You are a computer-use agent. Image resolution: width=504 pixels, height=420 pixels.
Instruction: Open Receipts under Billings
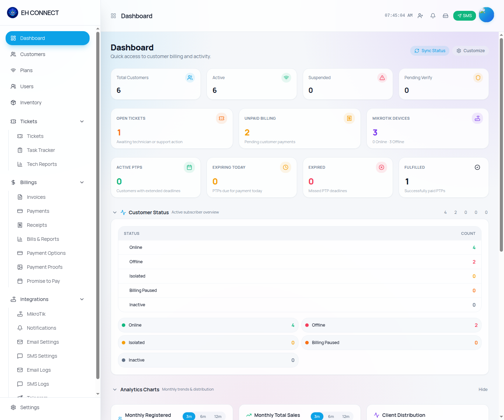[51, 225]
